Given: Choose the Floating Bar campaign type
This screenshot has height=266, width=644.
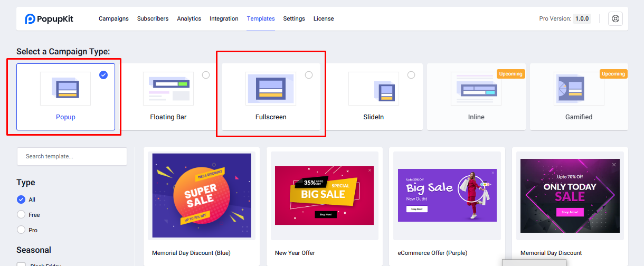Looking at the screenshot, I should pyautogui.click(x=168, y=97).
